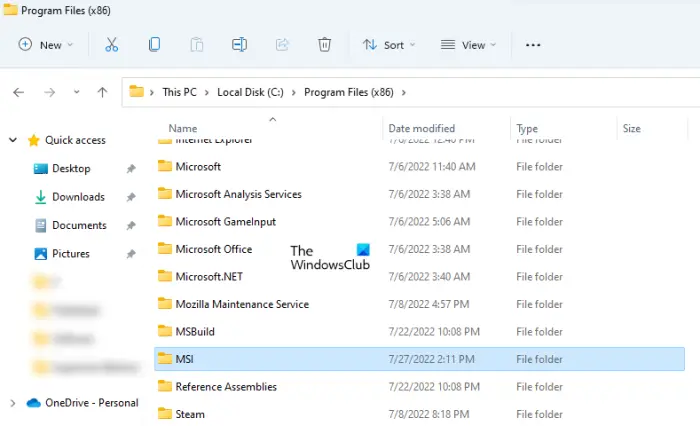Viewport: 700px width, 426px height.
Task: Open the New menu
Action: click(x=45, y=45)
